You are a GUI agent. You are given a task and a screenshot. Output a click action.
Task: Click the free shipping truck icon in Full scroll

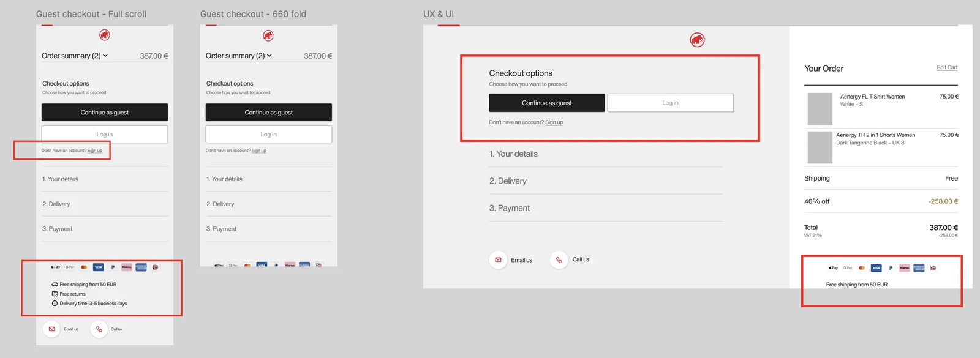click(x=55, y=285)
